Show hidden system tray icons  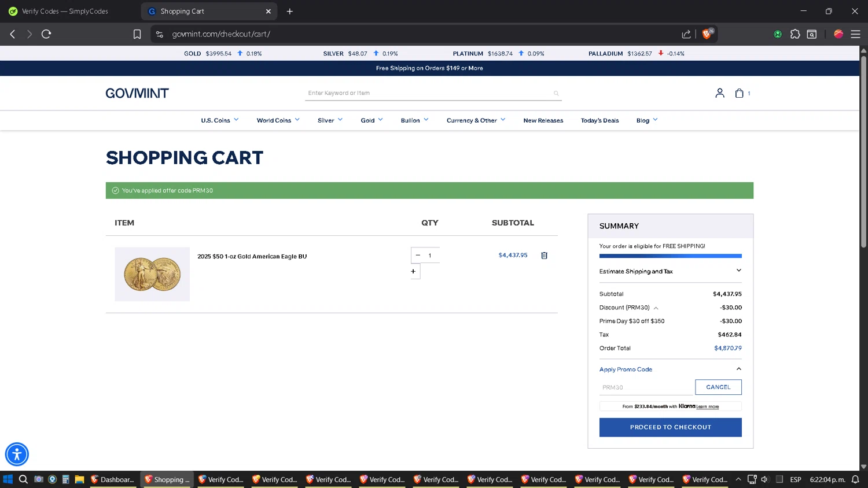click(738, 479)
